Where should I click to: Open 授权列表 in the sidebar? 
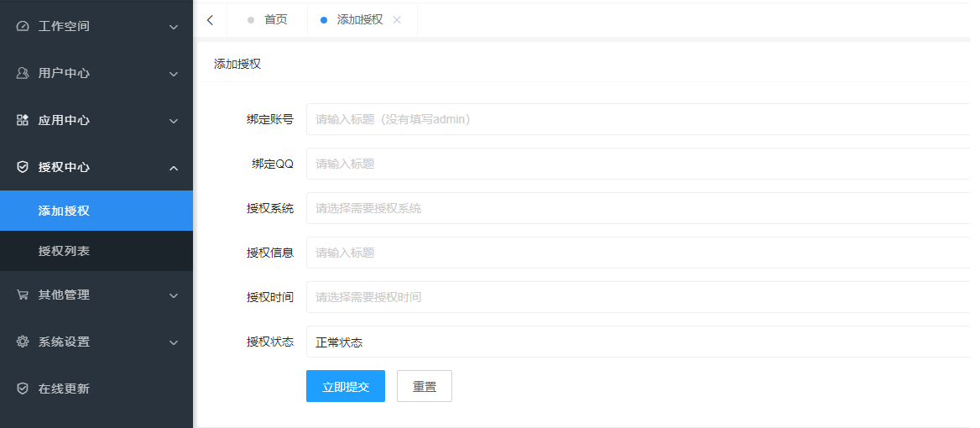point(65,251)
